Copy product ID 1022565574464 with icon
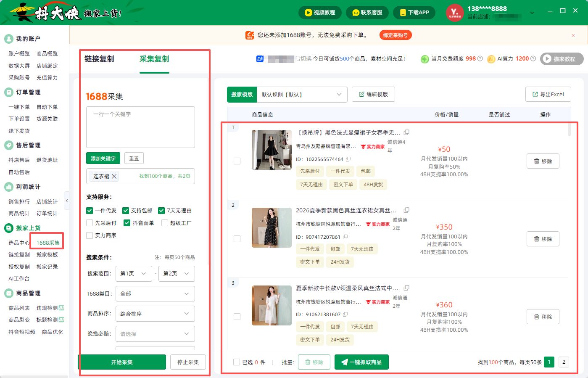Screen dimensions: 588x378 pos(348,159)
